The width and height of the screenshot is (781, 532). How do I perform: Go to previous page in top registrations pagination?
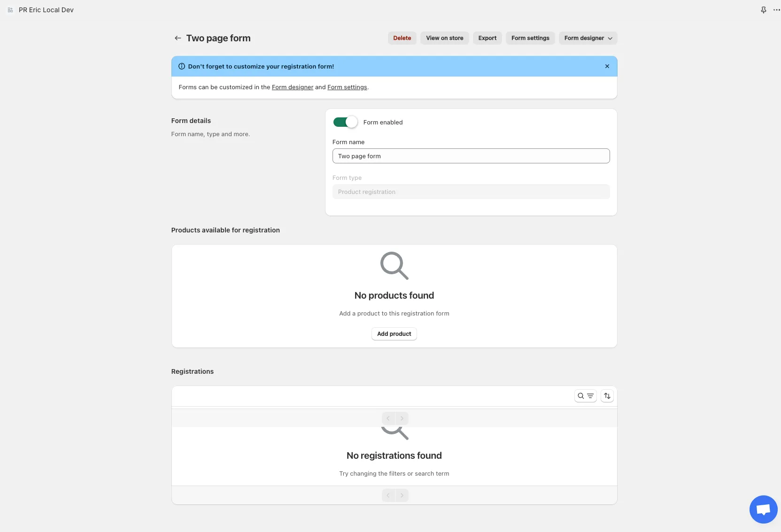(388, 418)
